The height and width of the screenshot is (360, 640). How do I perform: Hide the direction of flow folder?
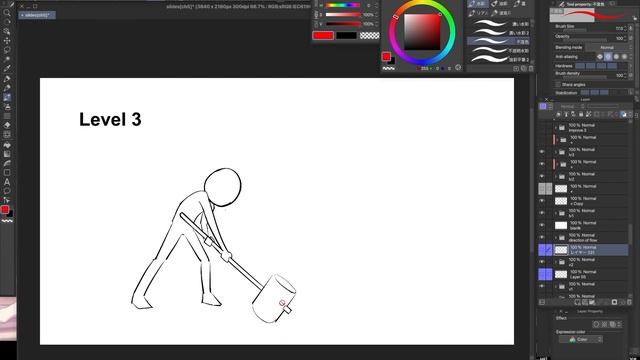[x=542, y=238]
